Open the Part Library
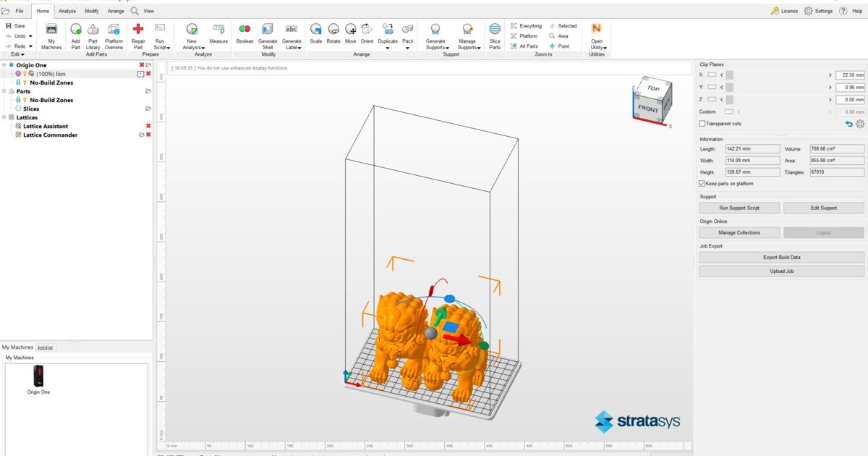Viewport: 868px width, 456px height. 93,35
